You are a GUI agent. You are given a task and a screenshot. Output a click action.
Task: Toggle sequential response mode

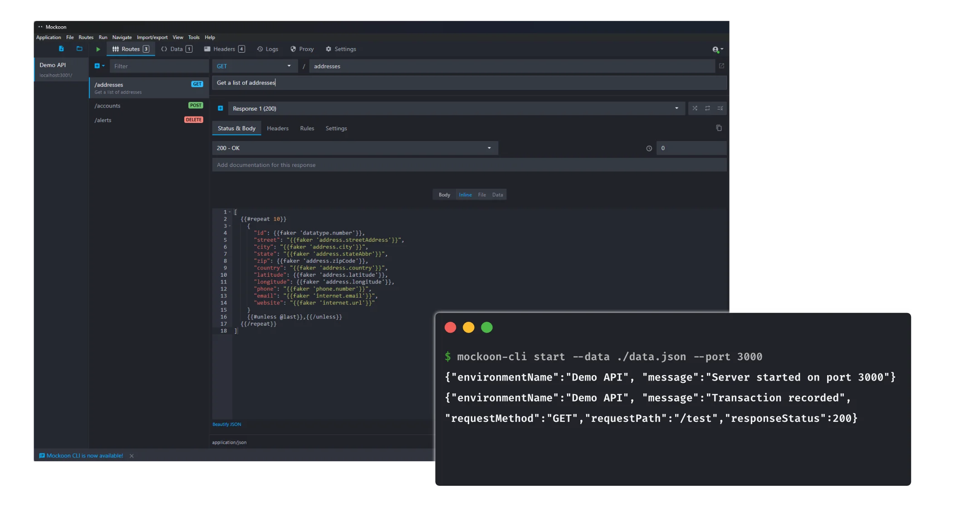(x=707, y=108)
